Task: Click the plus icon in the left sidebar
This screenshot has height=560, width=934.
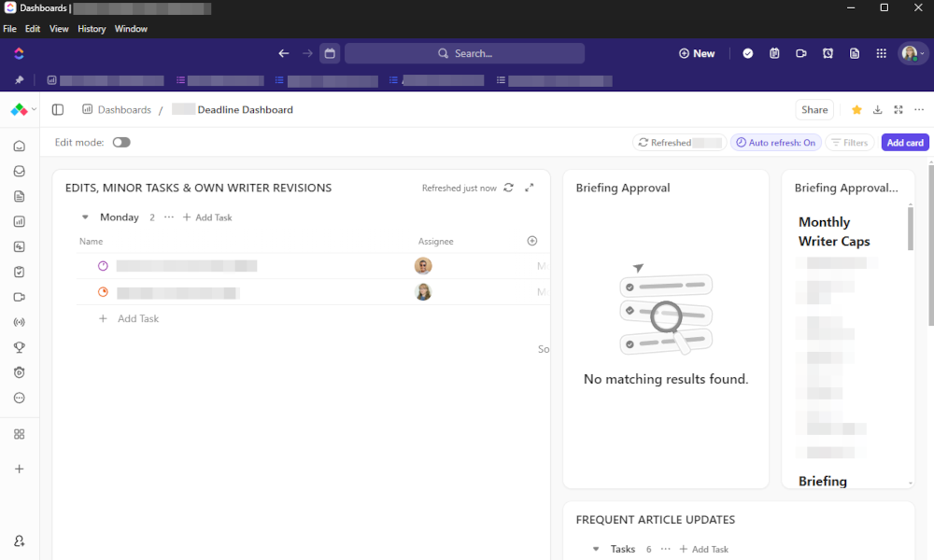Action: [x=19, y=469]
